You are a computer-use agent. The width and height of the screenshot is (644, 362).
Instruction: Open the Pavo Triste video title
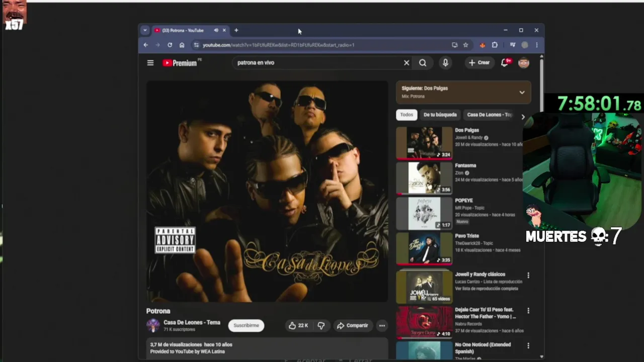pyautogui.click(x=467, y=236)
